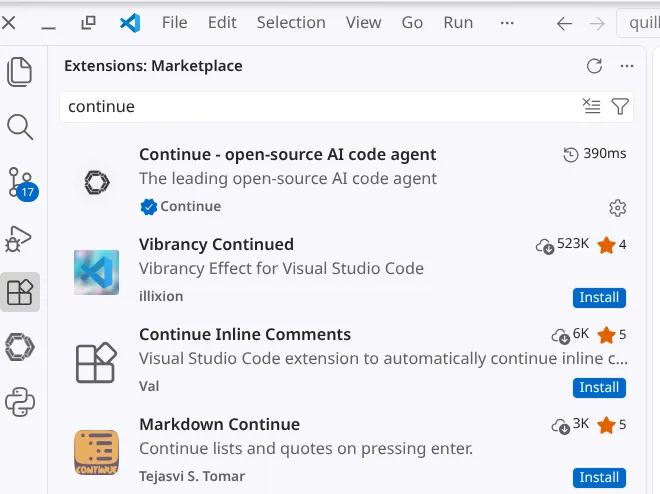Refresh the Extensions Marketplace list
Screen dimensions: 660x494
pyautogui.click(x=594, y=66)
